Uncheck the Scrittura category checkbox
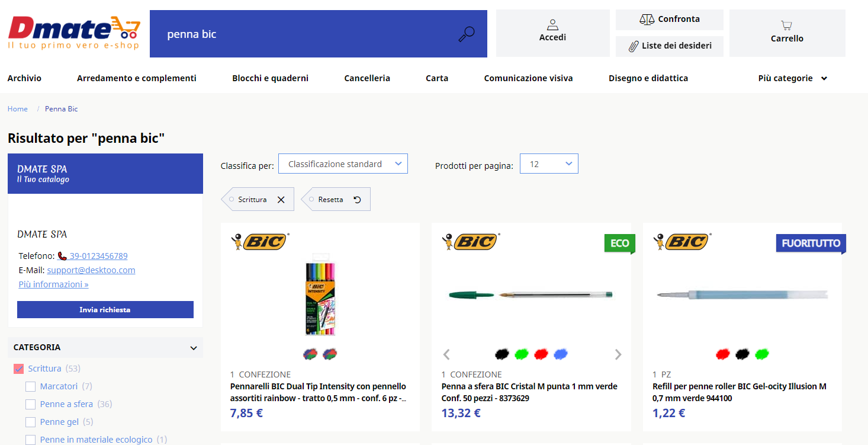The height and width of the screenshot is (445, 868). pyautogui.click(x=18, y=369)
